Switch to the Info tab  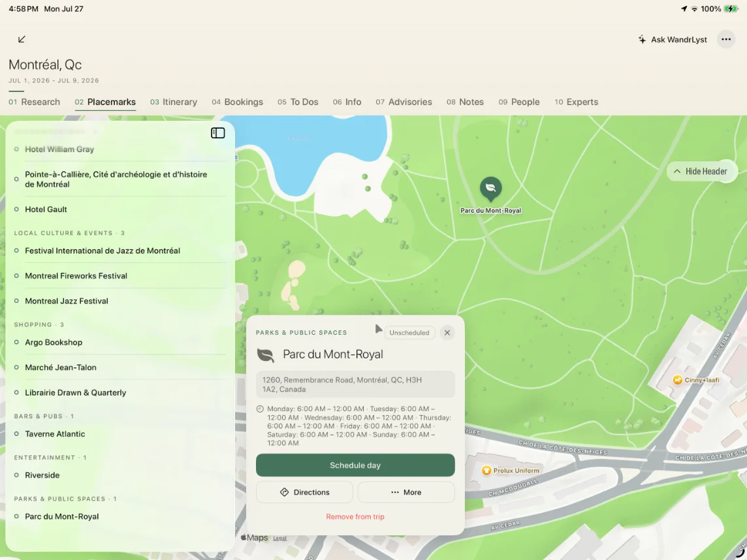(347, 102)
